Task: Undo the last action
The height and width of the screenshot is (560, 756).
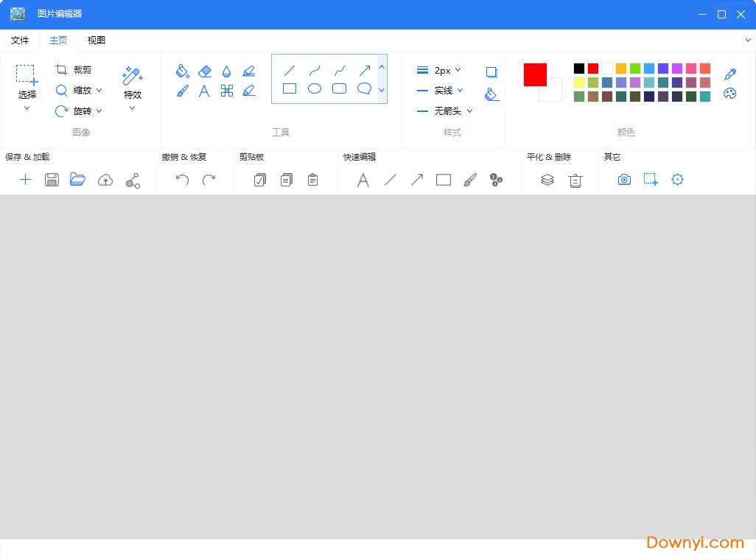Action: coord(182,179)
